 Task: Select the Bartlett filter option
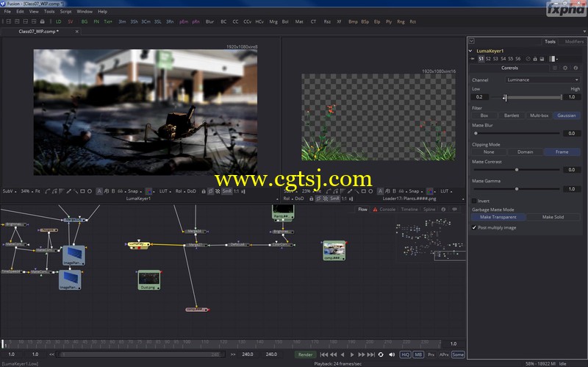(x=512, y=115)
